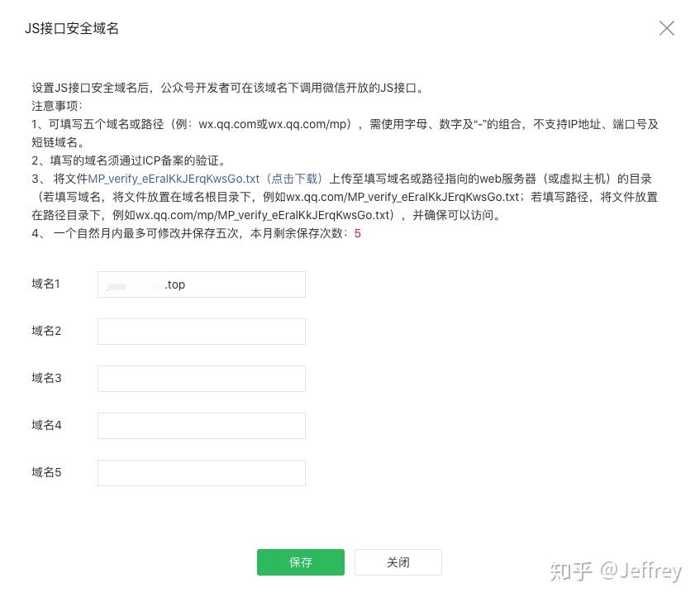Activate the 域名4 input field
Viewport: 700px width, 602px height.
click(202, 426)
